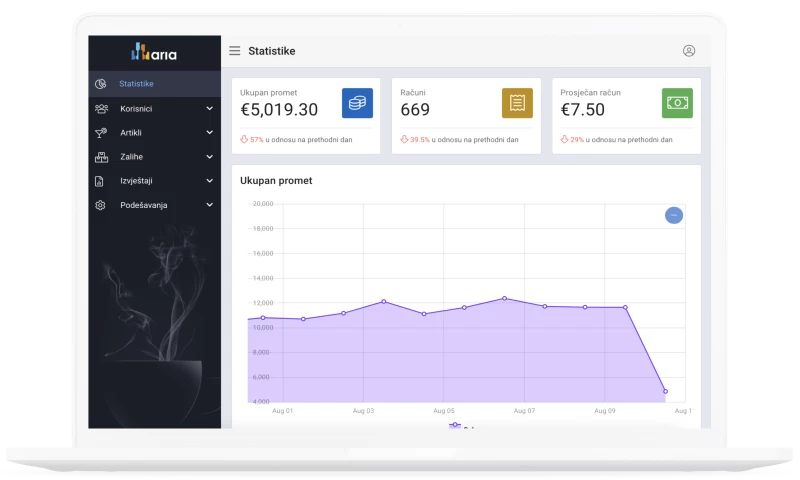Click the Aug 03 axis label
This screenshot has width=800, height=480.
pos(363,411)
